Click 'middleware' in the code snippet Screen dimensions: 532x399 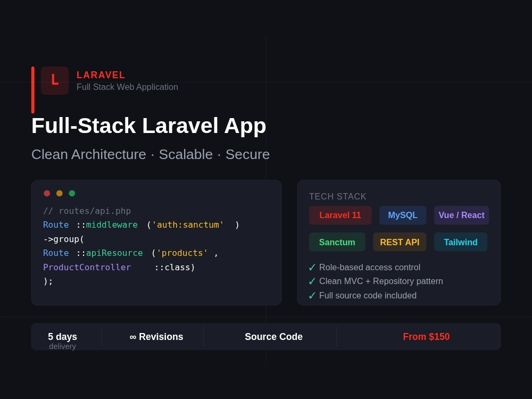coord(112,225)
